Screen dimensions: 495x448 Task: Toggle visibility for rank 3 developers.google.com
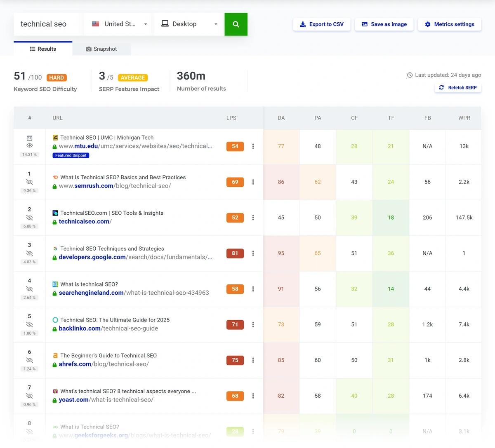pos(29,253)
